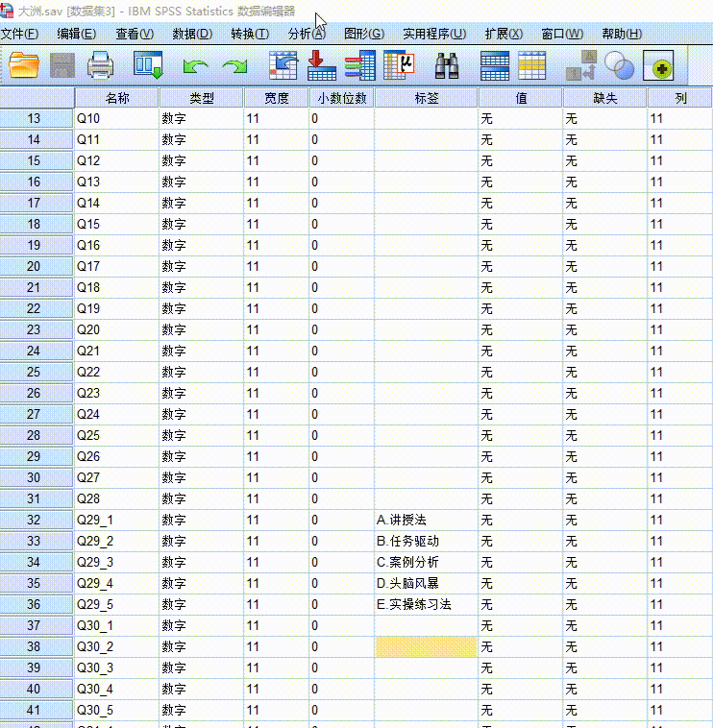
Task: Click the Insert cases blue grid icon
Action: point(495,65)
